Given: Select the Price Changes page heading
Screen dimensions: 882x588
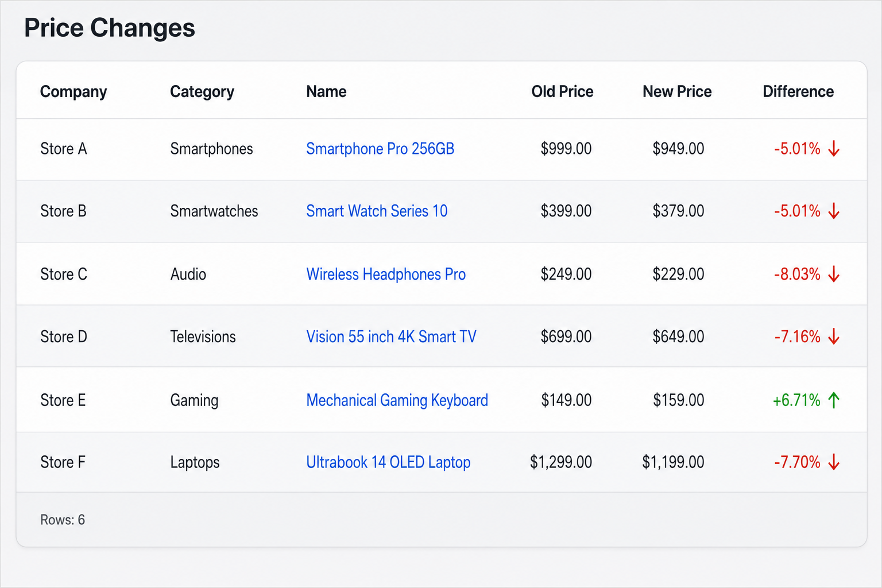Looking at the screenshot, I should click(x=110, y=28).
